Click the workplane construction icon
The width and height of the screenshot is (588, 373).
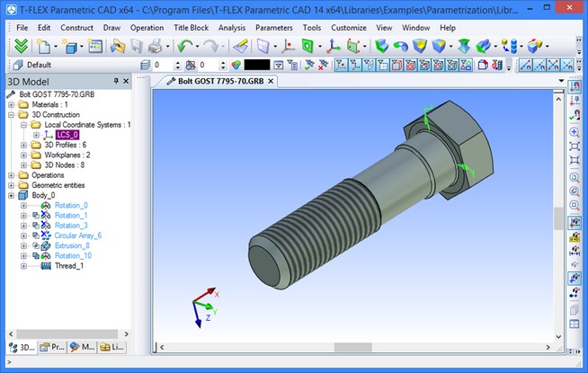pos(263,46)
